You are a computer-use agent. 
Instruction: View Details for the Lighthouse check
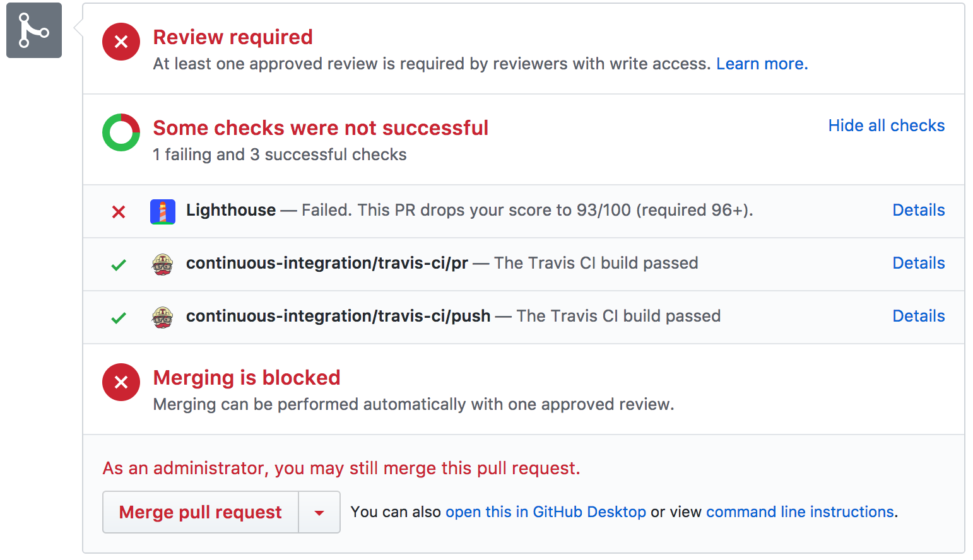click(x=918, y=210)
